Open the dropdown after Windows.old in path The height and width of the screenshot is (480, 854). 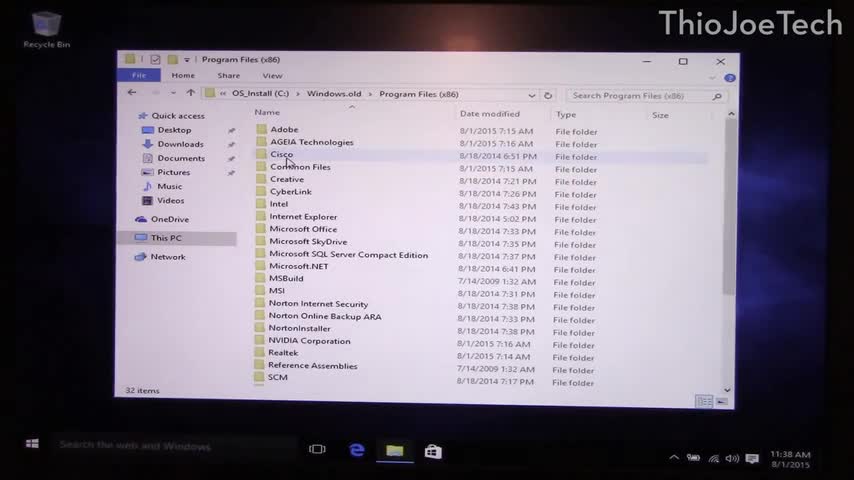(370, 94)
